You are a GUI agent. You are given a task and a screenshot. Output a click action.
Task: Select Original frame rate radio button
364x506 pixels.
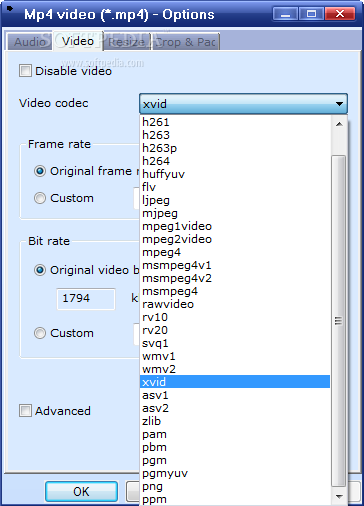pos(40,171)
